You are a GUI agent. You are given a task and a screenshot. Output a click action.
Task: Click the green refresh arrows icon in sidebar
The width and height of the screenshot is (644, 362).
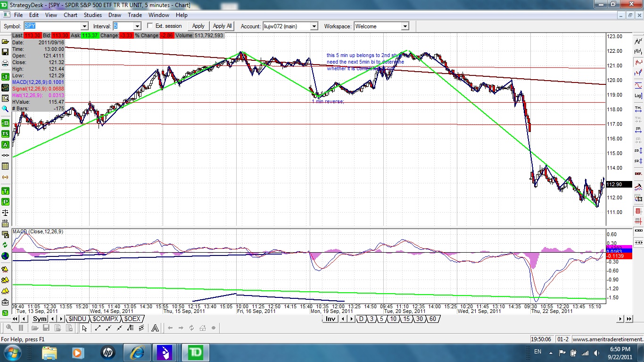point(5,245)
